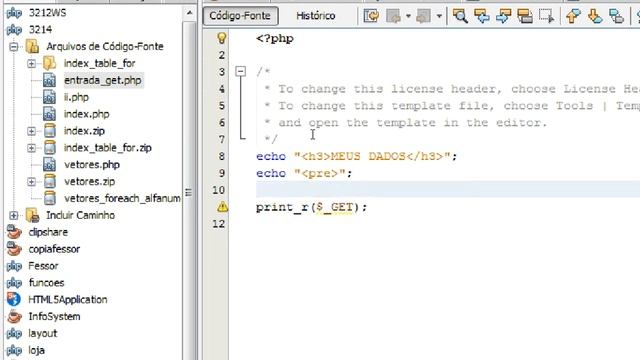Click the Forward navigation arrow icon

pos(423,16)
